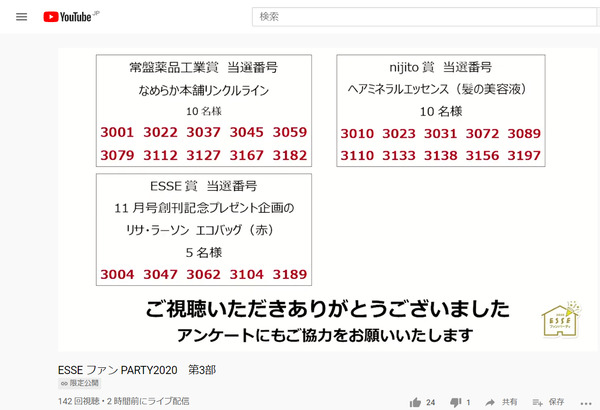Click winning number 3072

[482, 134]
